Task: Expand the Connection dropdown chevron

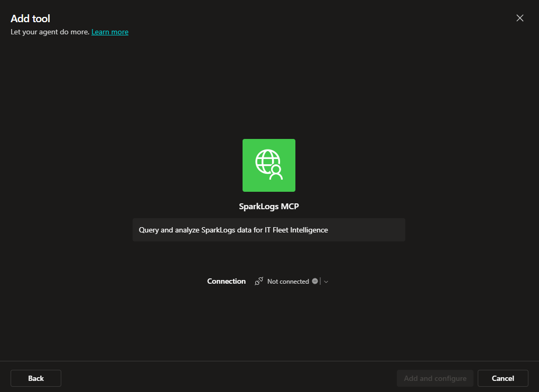Action: click(326, 282)
